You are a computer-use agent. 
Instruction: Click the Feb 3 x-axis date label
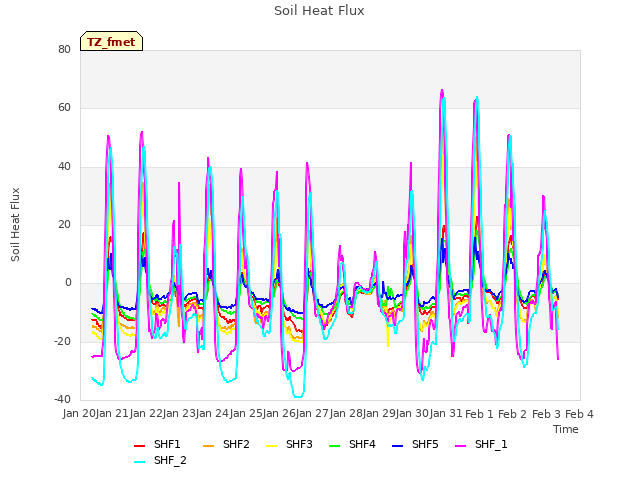pos(546,414)
